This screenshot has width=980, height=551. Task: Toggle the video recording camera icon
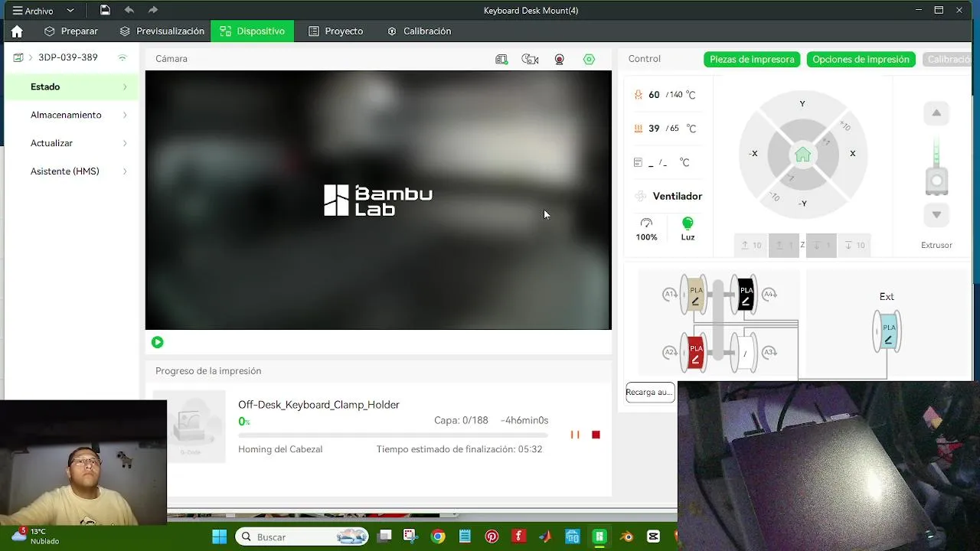tap(560, 59)
